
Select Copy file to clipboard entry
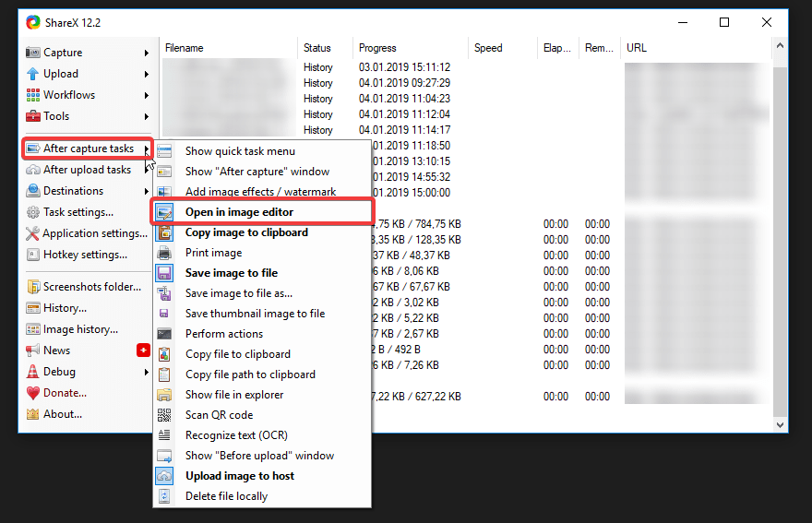click(x=262, y=354)
